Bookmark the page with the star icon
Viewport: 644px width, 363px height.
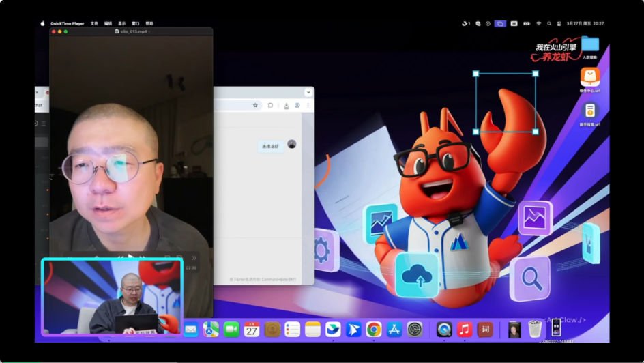(255, 106)
